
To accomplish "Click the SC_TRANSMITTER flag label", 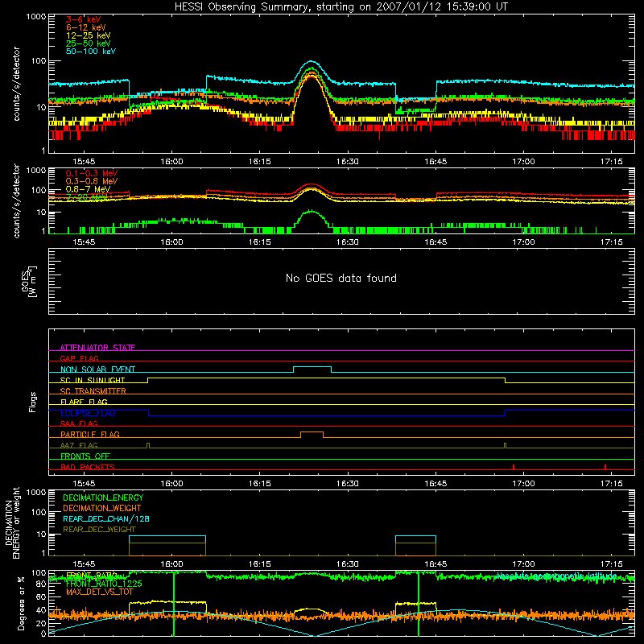I will [x=93, y=390].
